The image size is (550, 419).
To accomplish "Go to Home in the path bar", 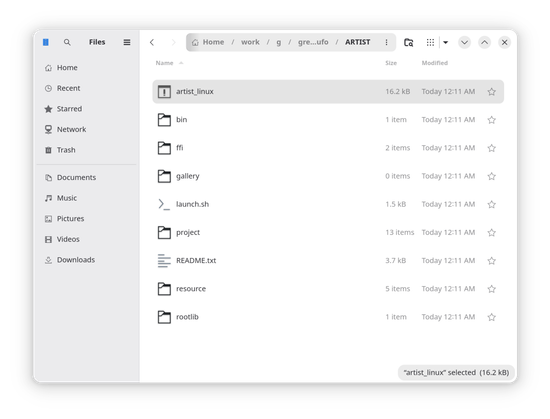I will click(x=208, y=42).
